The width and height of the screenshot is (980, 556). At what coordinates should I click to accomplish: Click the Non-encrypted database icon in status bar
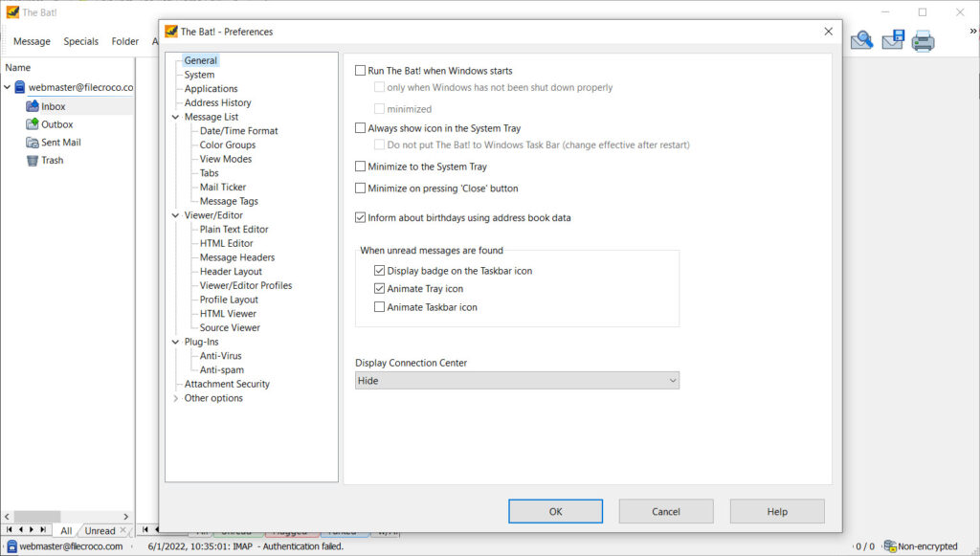click(889, 546)
